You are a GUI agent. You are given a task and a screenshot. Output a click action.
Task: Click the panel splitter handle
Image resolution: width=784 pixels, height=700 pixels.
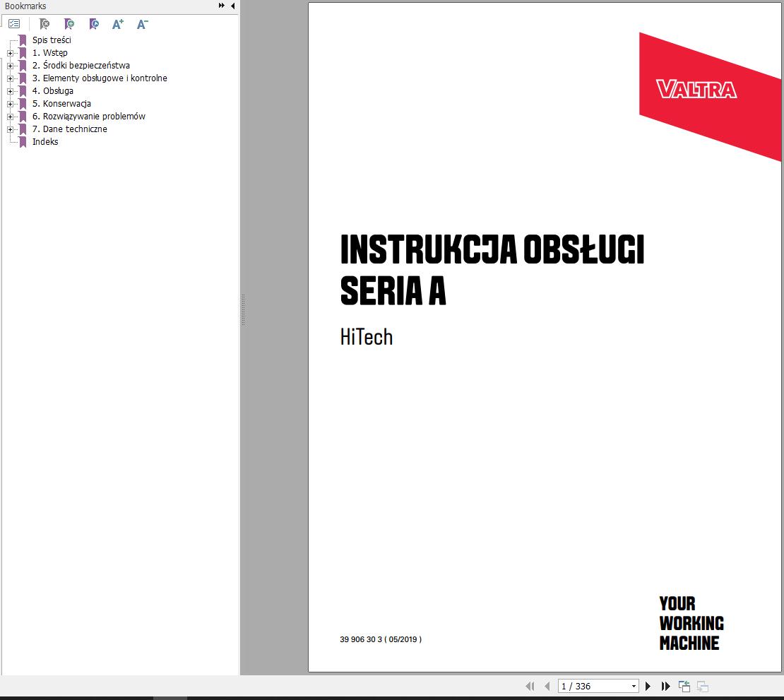(243, 310)
